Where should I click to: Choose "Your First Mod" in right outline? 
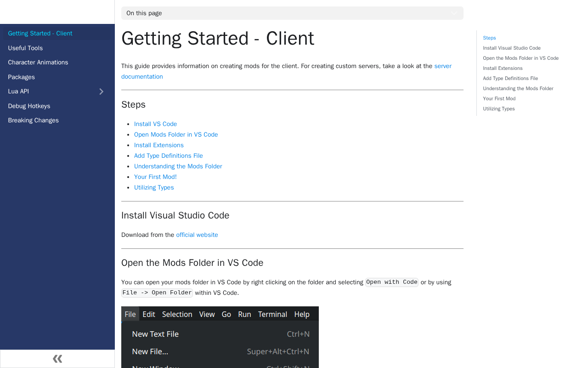pyautogui.click(x=499, y=99)
